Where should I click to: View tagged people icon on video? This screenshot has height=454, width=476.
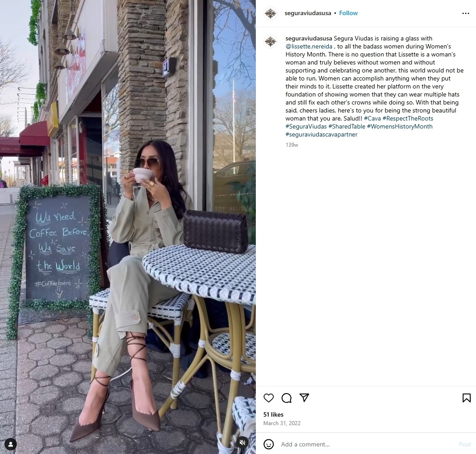coord(11,445)
